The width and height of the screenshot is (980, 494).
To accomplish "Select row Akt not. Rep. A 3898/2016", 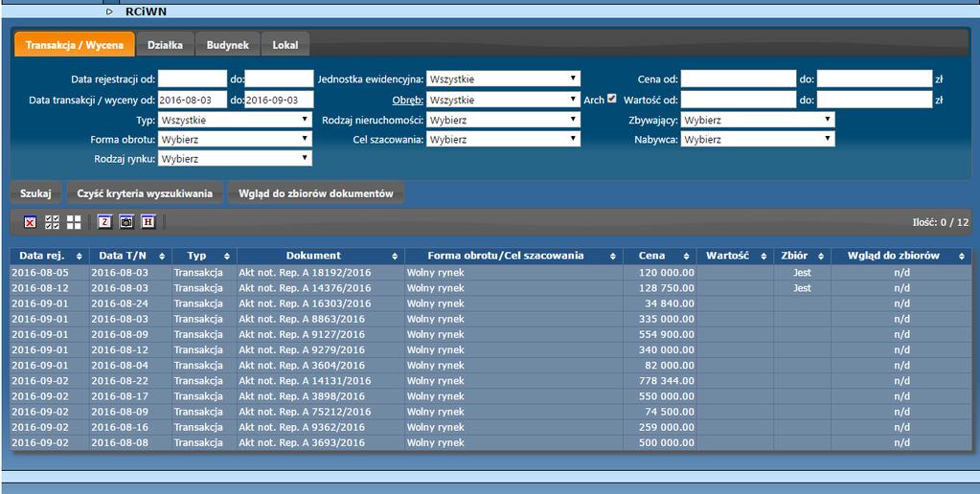I will coord(490,396).
